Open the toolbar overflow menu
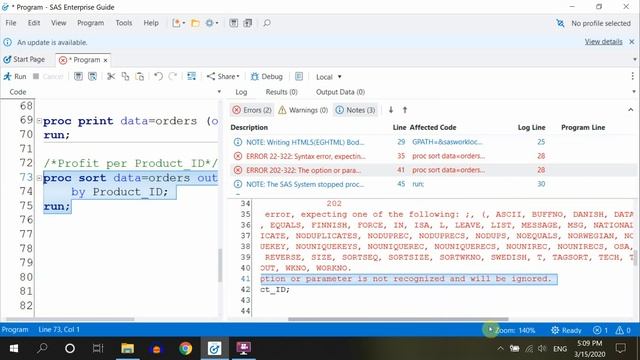The height and width of the screenshot is (360, 640). (x=632, y=76)
